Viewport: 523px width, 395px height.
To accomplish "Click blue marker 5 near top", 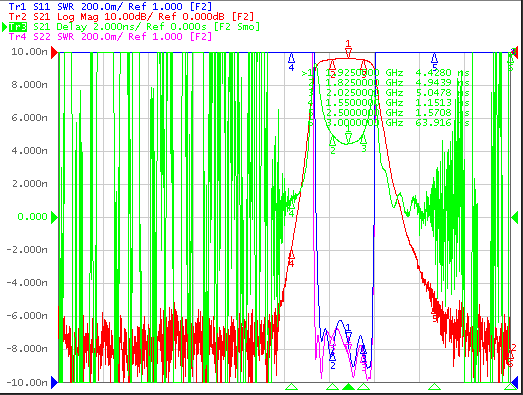I will [434, 62].
